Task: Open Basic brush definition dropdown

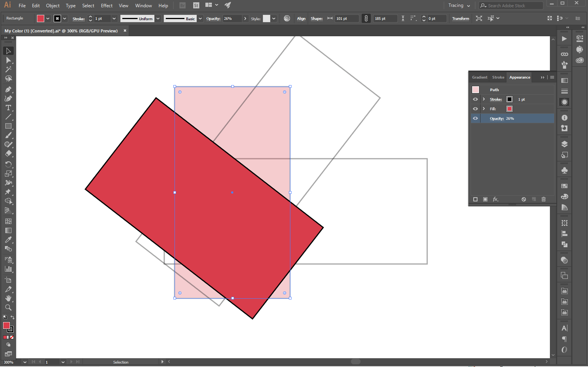Action: pos(200,18)
